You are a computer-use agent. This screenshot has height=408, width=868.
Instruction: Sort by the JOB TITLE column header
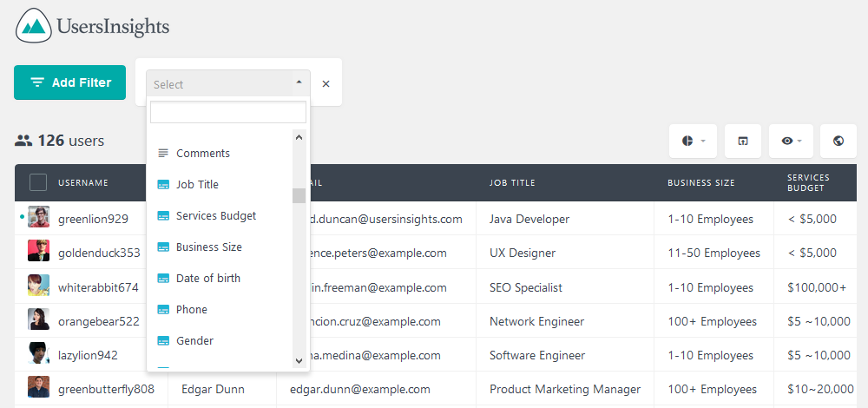pyautogui.click(x=512, y=182)
